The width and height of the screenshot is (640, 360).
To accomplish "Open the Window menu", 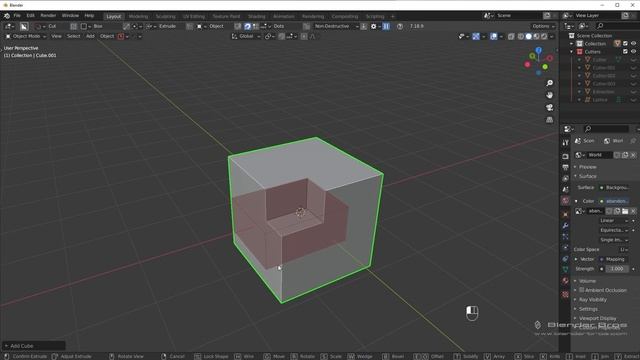I will pyautogui.click(x=70, y=16).
